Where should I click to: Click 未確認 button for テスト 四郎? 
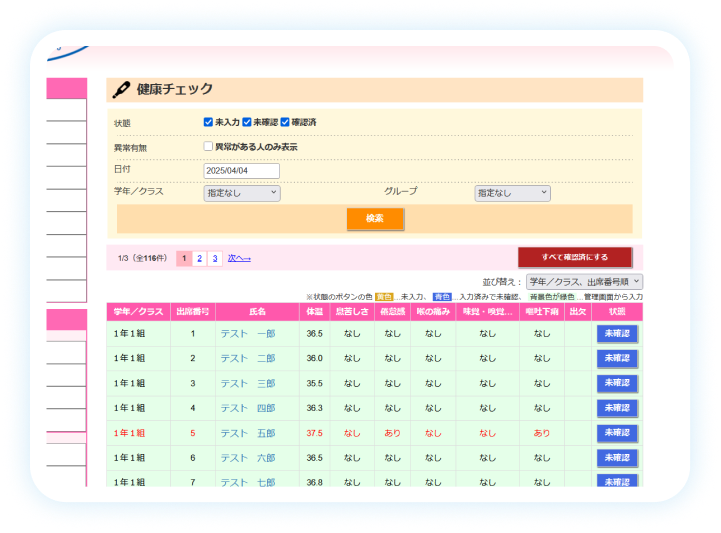[x=617, y=408]
